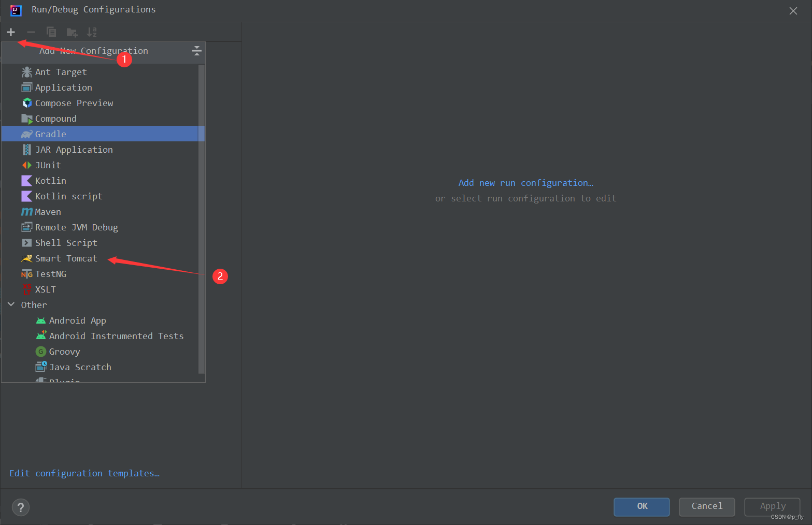Click the Android App robot icon
812x525 pixels.
(41, 320)
